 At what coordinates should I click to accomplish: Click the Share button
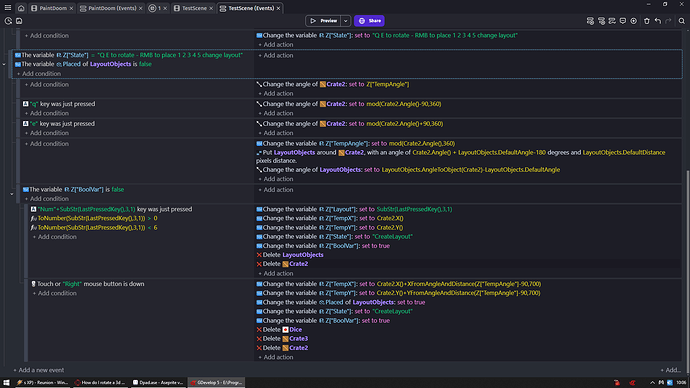[x=369, y=21]
